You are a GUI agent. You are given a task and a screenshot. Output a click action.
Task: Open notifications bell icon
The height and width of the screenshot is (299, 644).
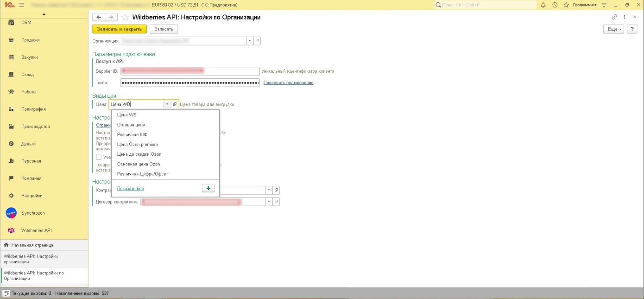tap(543, 5)
